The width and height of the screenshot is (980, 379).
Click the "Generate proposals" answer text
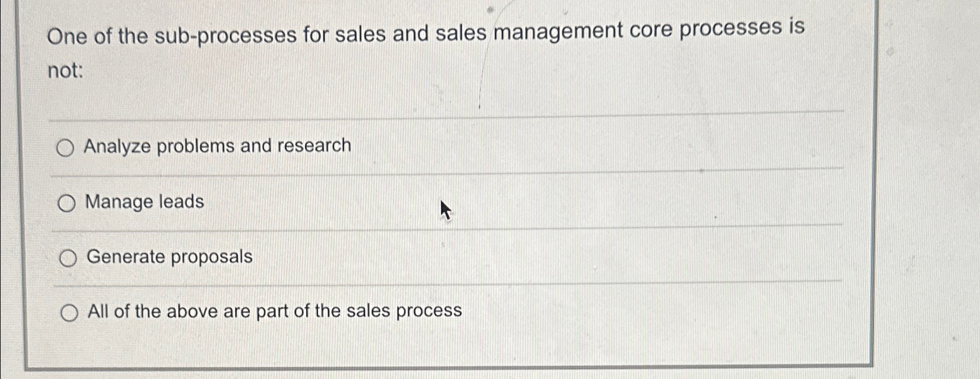click(x=169, y=257)
